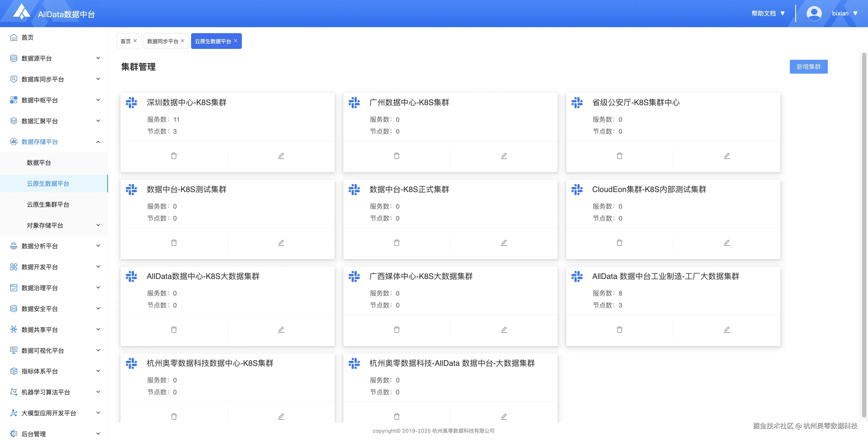This screenshot has width=868, height=440.
Task: Click the user avatar icon
Action: pos(814,14)
